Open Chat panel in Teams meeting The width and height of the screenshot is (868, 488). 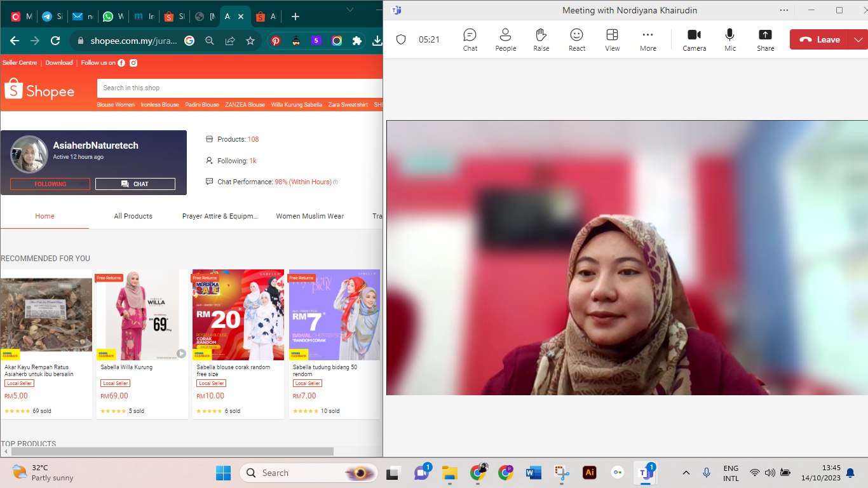click(x=470, y=39)
